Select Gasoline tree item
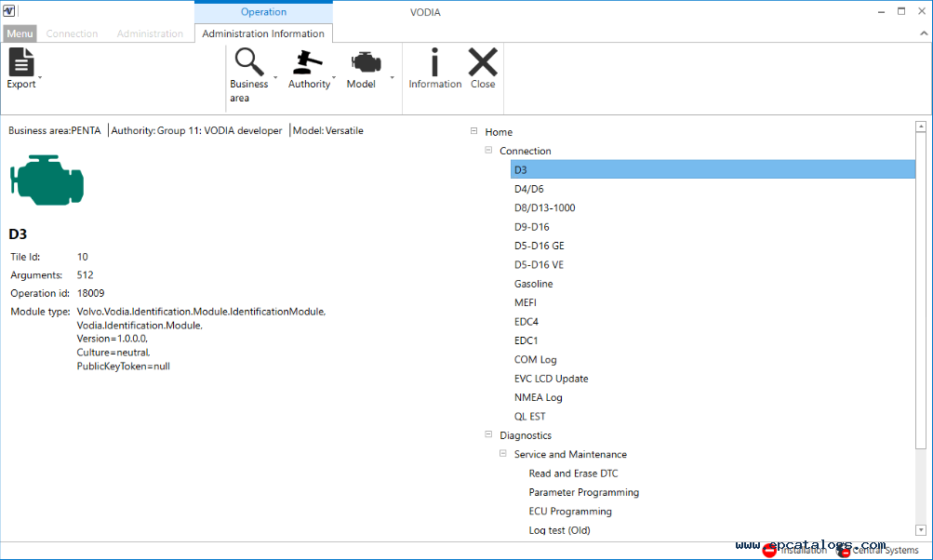Image resolution: width=933 pixels, height=560 pixels. [533, 284]
